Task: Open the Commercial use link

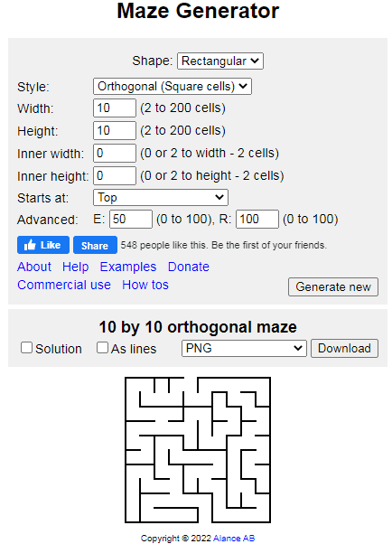Action: pyautogui.click(x=64, y=285)
